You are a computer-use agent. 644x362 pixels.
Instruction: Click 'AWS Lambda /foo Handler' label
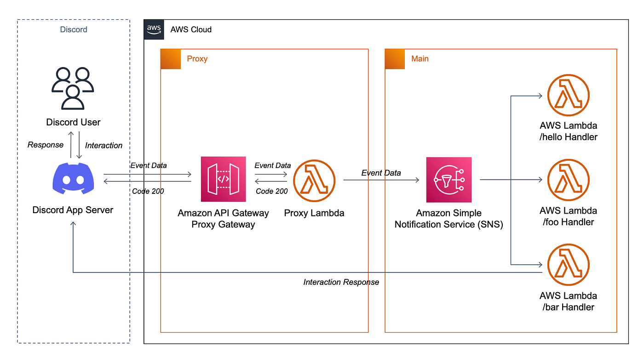569,216
